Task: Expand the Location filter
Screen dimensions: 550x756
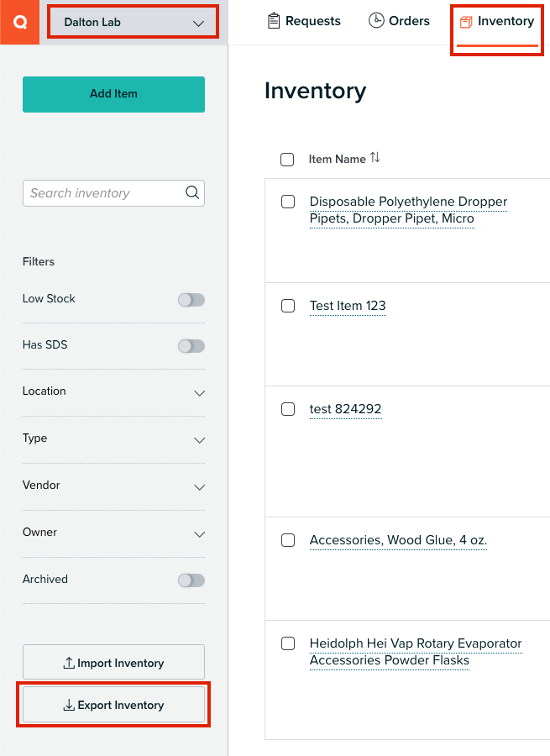Action: click(x=113, y=391)
